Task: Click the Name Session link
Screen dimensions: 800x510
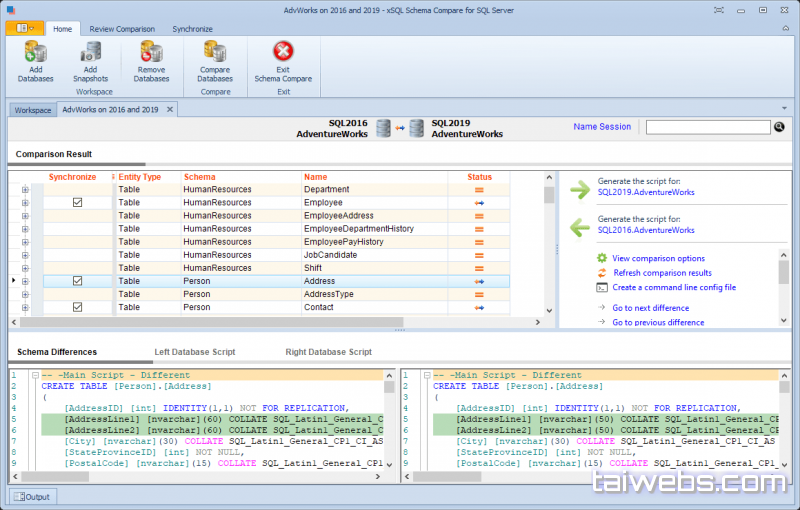Action: [x=602, y=127]
